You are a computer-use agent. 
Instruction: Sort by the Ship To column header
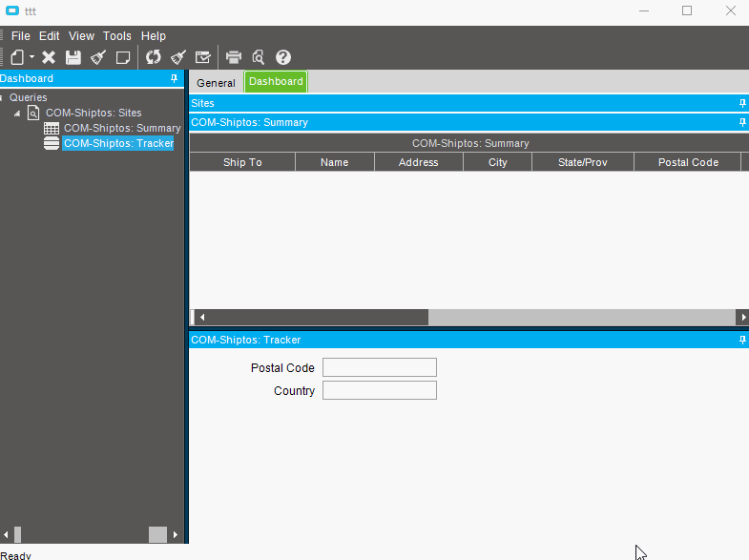(242, 162)
